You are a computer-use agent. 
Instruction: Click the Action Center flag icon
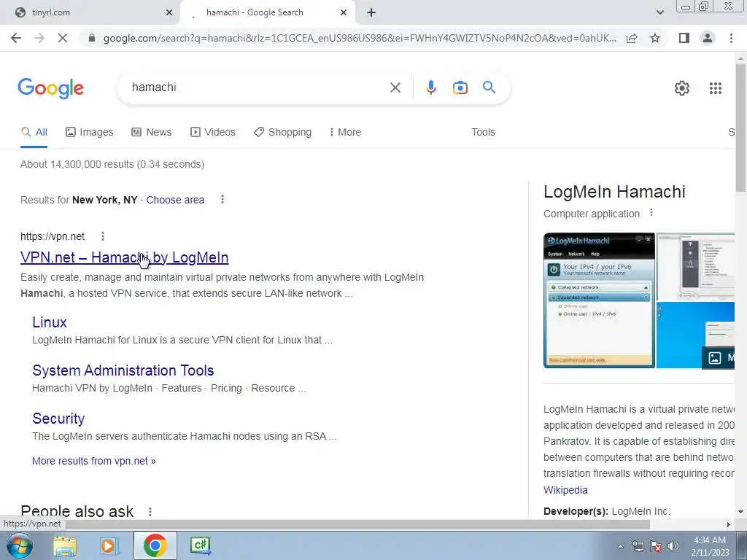pos(656,546)
